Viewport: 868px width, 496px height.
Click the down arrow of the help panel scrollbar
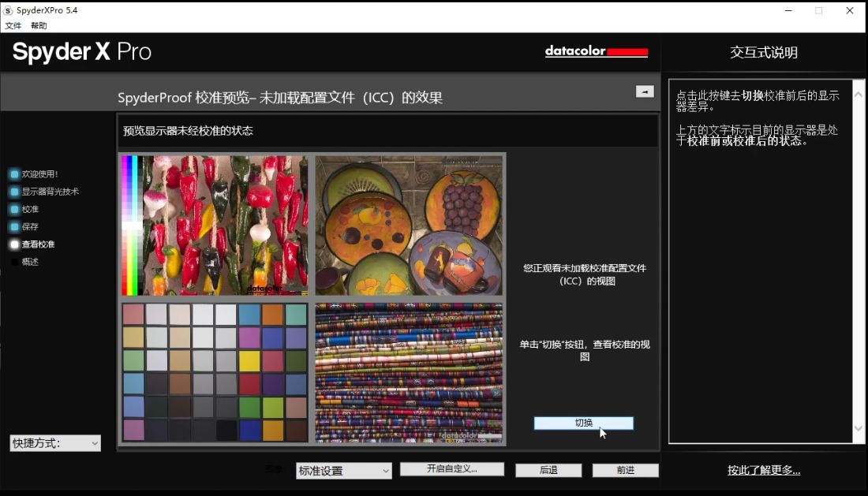click(859, 428)
